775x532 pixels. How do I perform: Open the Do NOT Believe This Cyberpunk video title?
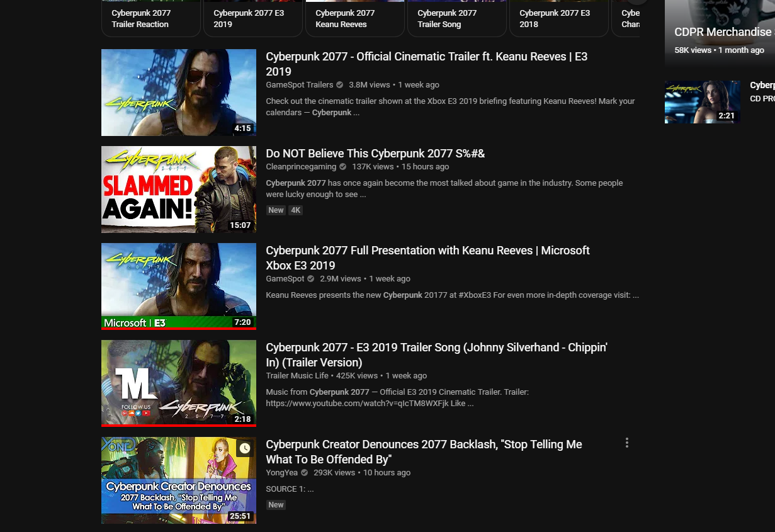pyautogui.click(x=375, y=154)
